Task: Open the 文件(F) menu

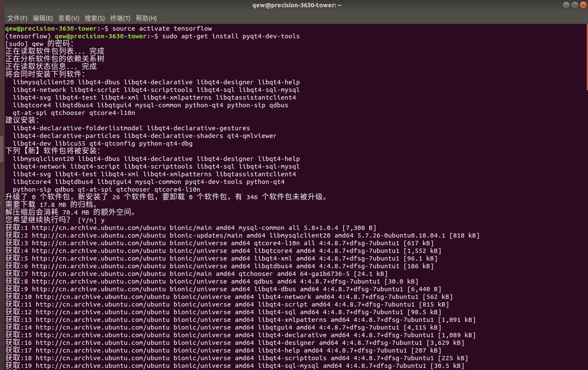Action: point(17,18)
